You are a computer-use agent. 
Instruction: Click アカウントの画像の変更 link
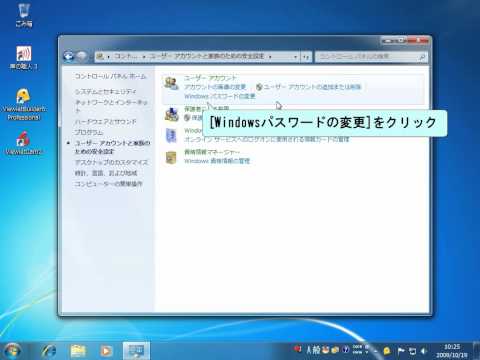(x=215, y=87)
